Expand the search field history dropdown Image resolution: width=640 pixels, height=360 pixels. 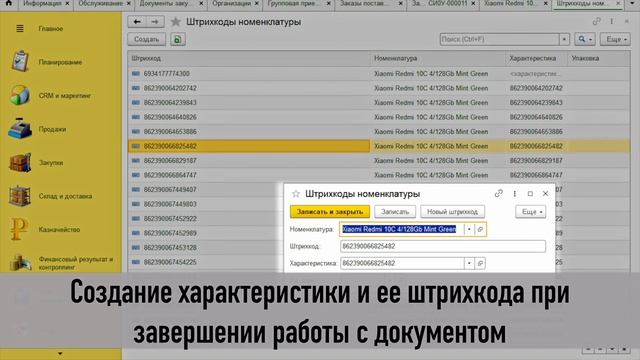(x=564, y=39)
